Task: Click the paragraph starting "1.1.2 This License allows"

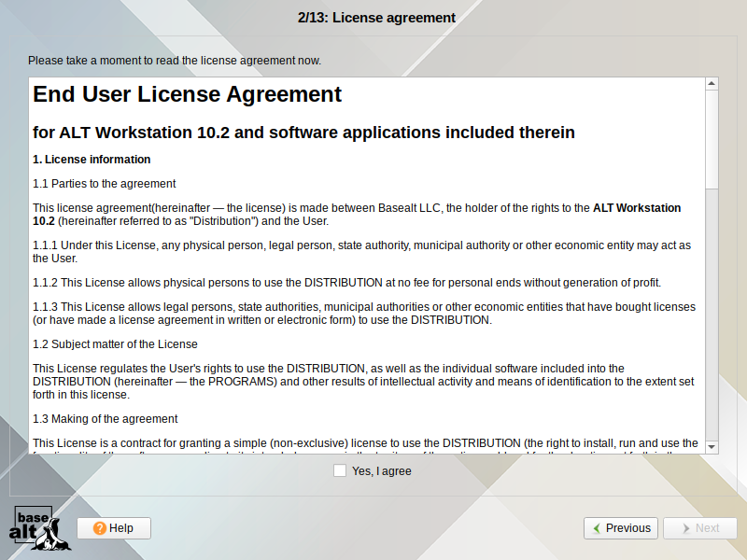Action: pos(346,283)
